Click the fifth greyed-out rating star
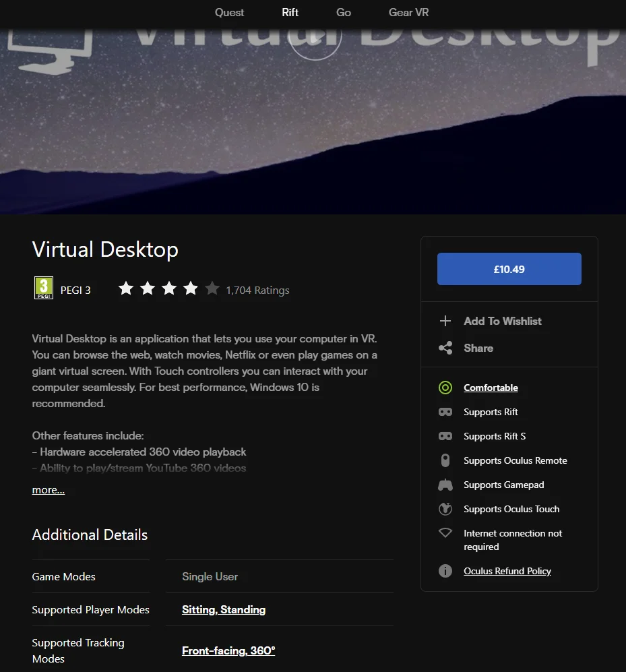This screenshot has width=626, height=672. [212, 288]
